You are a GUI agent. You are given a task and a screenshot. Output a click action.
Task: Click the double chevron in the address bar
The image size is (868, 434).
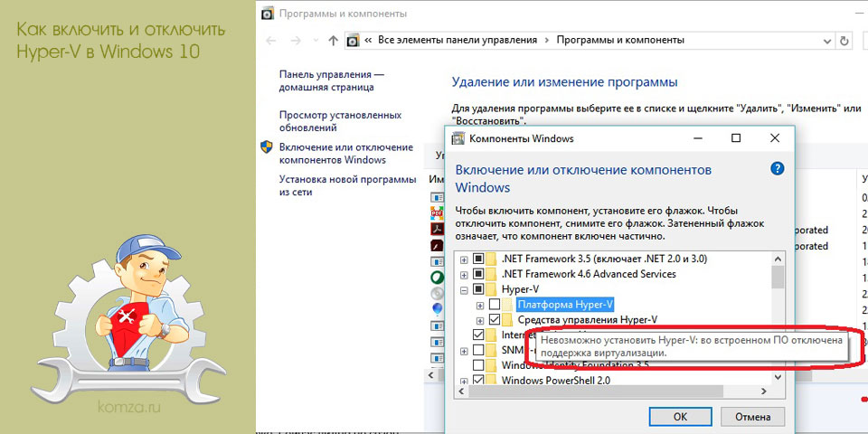tap(368, 41)
